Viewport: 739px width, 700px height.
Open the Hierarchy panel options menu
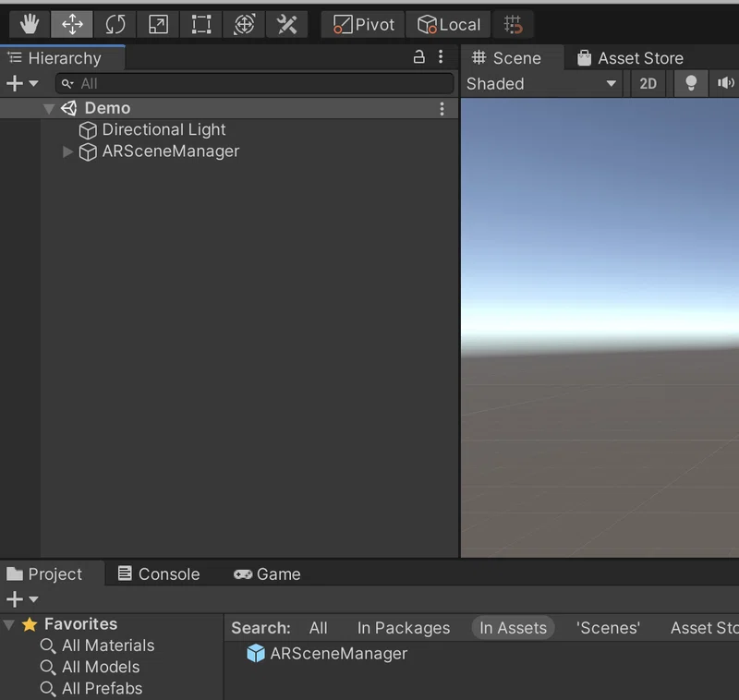coord(441,57)
